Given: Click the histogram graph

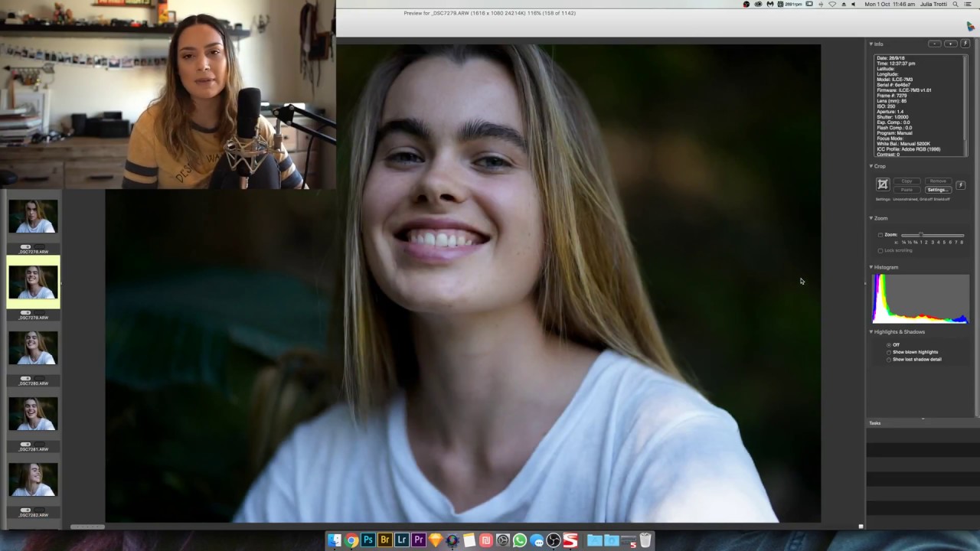Looking at the screenshot, I should click(920, 299).
